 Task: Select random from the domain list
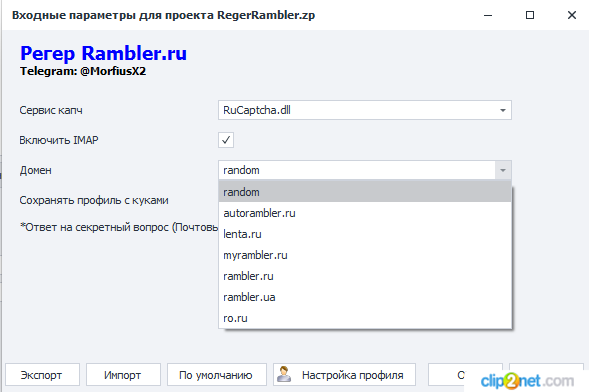pyautogui.click(x=365, y=192)
